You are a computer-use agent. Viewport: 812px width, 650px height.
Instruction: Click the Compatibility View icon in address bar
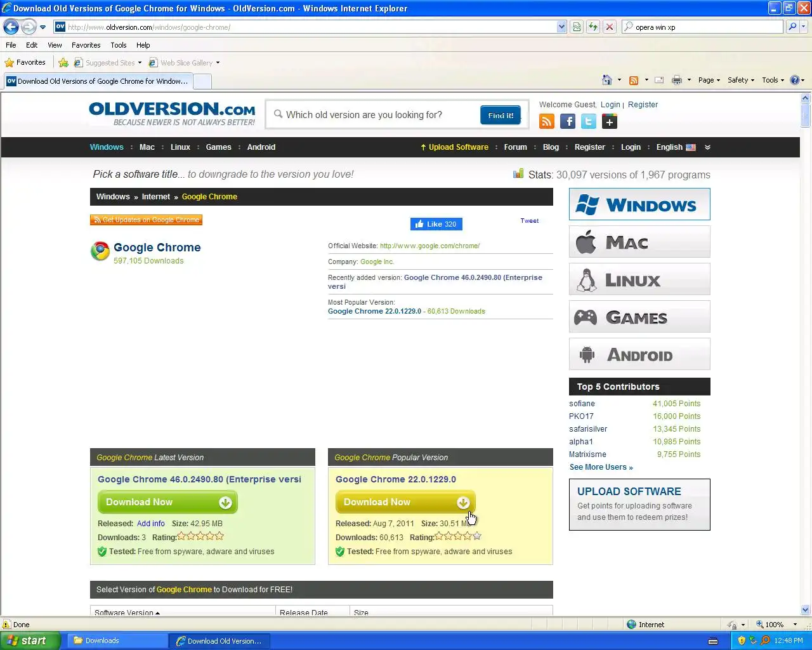[x=577, y=27]
